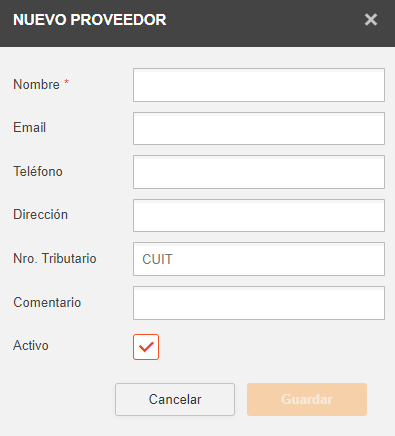Viewport: 395px width, 436px height.
Task: Focus the Nombre text field
Action: (x=259, y=85)
